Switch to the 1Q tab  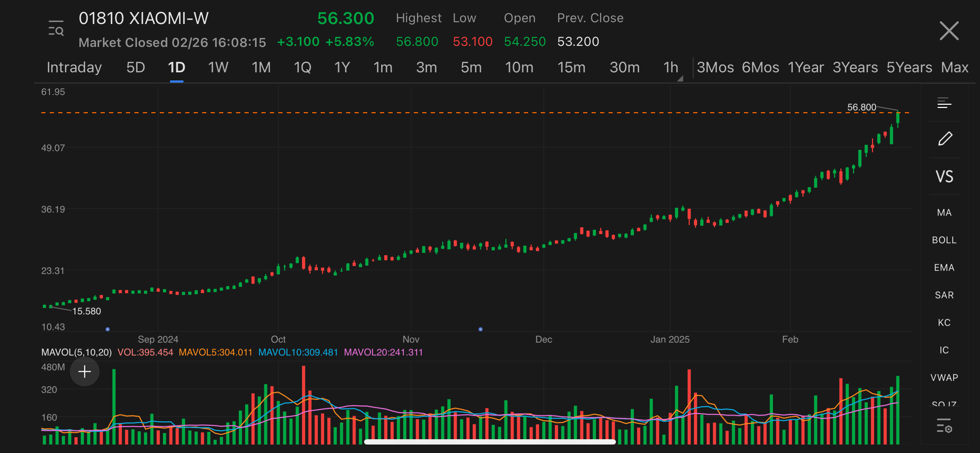[302, 67]
